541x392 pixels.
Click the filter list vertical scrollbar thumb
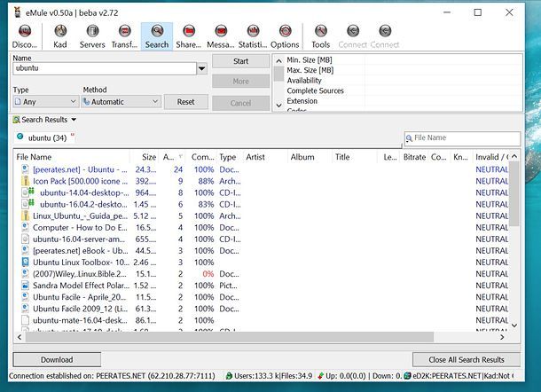pos(278,74)
